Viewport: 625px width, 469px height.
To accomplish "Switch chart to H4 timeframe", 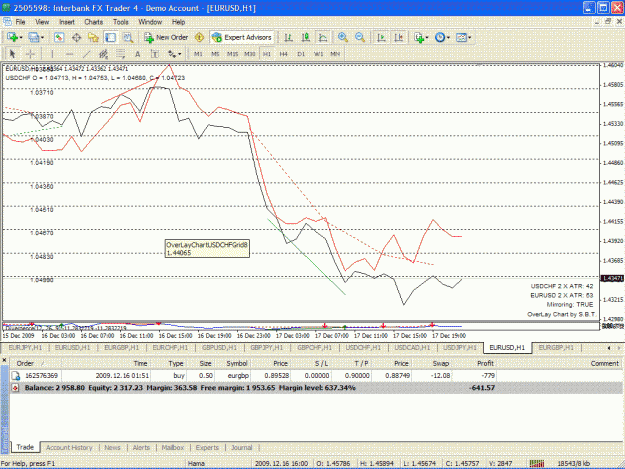I will (x=283, y=54).
